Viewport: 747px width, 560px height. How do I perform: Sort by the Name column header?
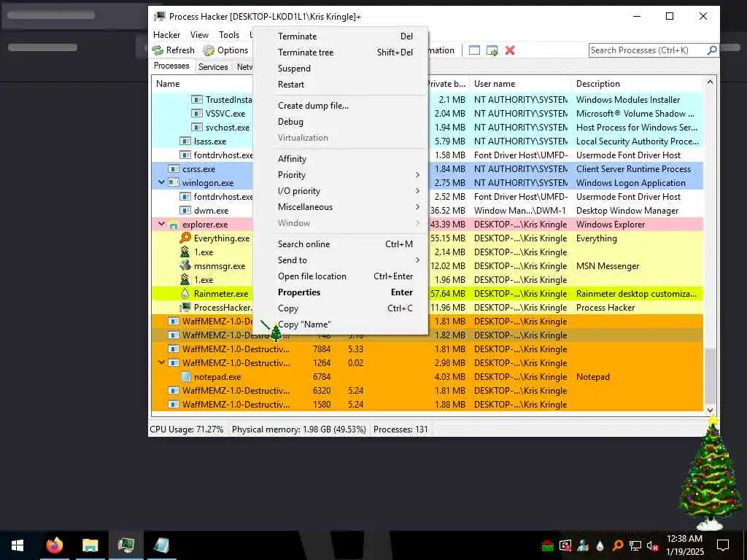[x=202, y=84]
